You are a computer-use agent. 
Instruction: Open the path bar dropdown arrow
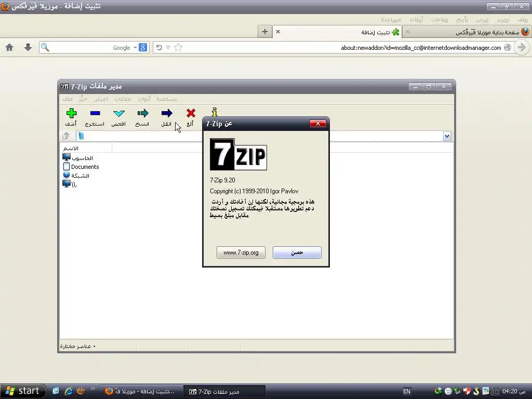click(x=447, y=136)
